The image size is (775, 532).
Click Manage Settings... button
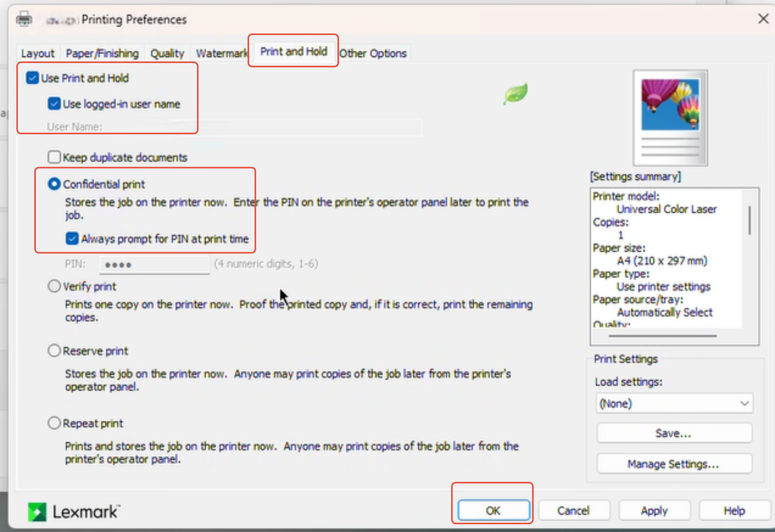click(x=674, y=464)
